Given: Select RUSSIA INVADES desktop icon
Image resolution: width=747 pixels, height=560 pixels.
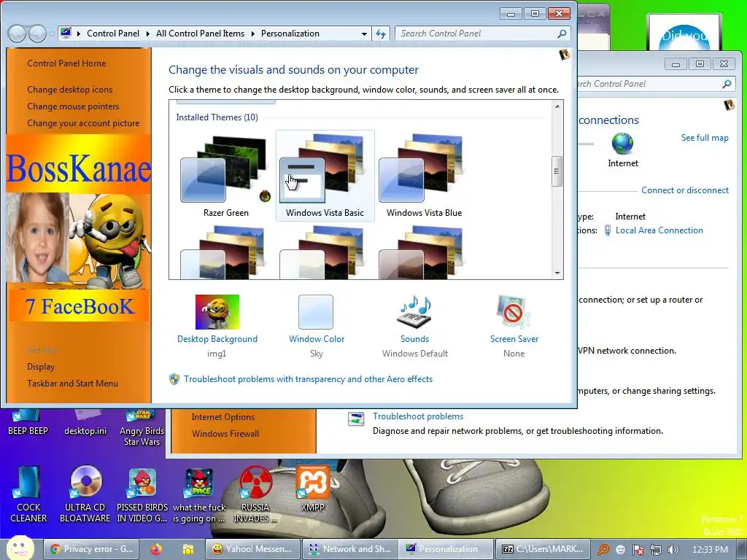Looking at the screenshot, I should pos(255,494).
